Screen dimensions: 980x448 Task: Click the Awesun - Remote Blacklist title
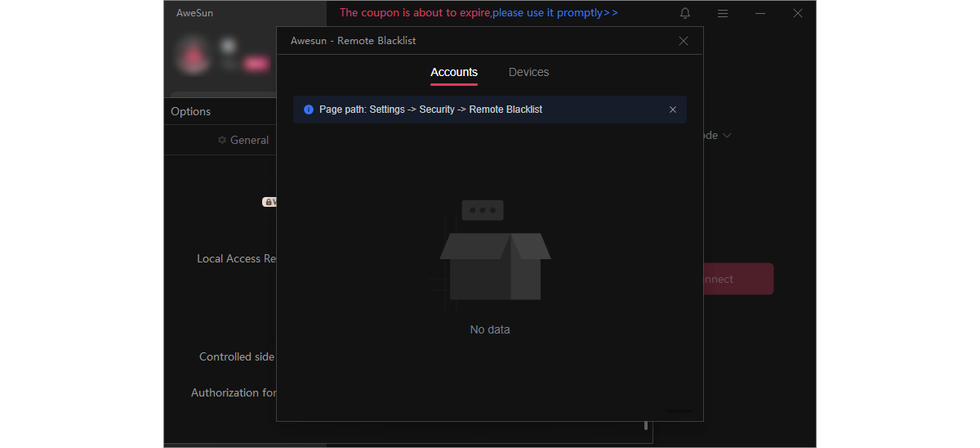coord(353,41)
